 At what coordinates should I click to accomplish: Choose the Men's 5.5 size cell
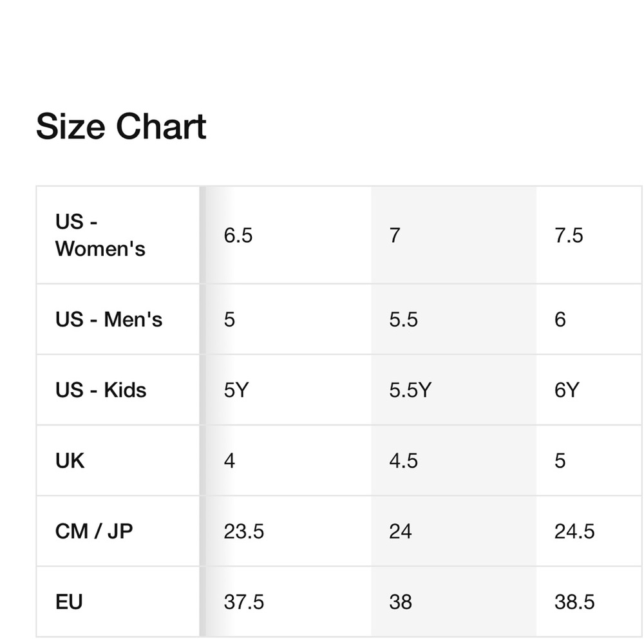tap(454, 319)
